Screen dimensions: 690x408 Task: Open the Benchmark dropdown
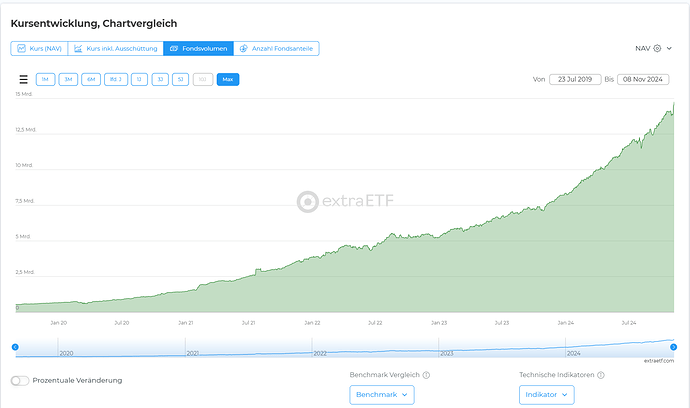tap(381, 395)
